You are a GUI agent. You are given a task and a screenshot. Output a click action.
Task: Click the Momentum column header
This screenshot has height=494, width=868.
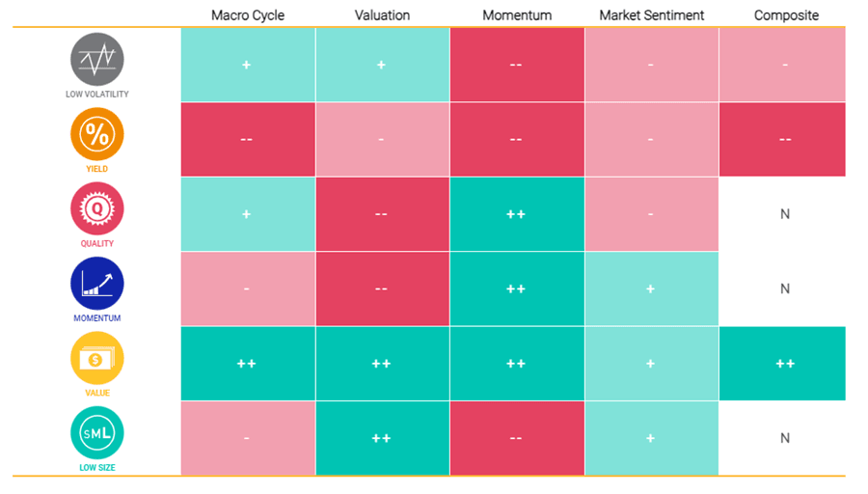point(516,15)
